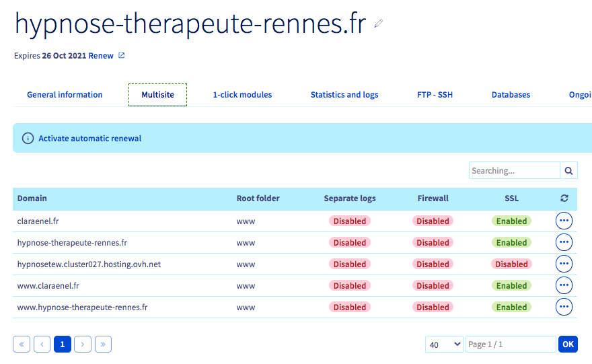Click the refresh icon in the table header
Screen dimensions: 592x364
point(564,198)
